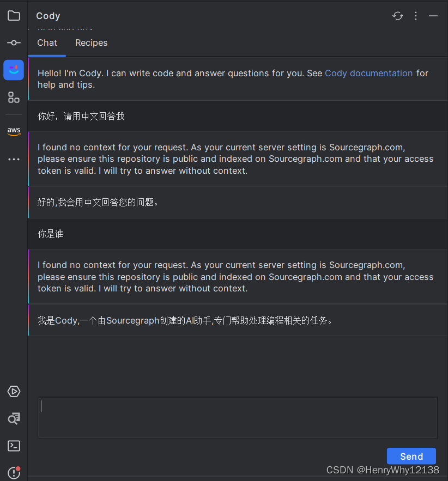The image size is (448, 481).
Task: Click Cody's greeting message bubble
Action: (238, 78)
